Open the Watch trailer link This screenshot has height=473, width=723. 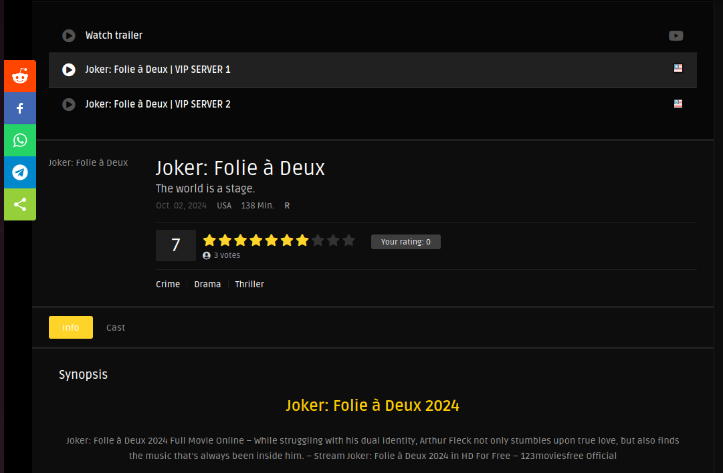113,36
